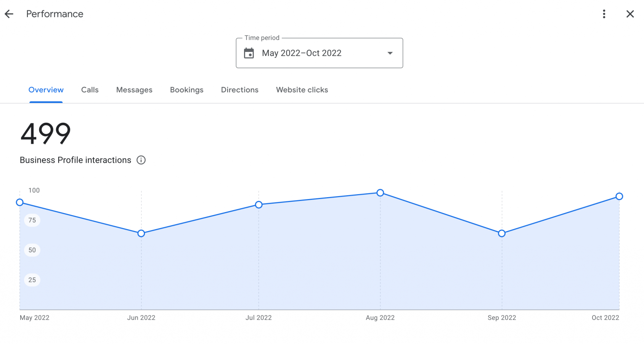Click the info icon next to Business Profile interactions
This screenshot has width=644, height=344.
[141, 160]
